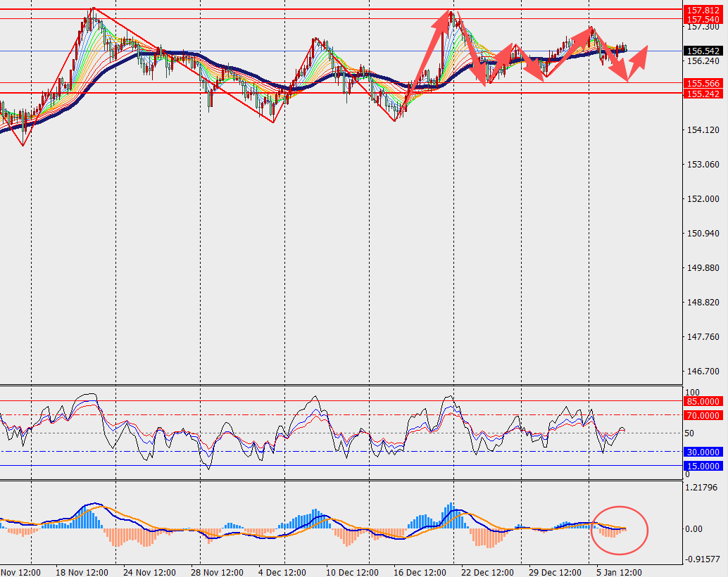Click the red circle on MACD histogram
The height and width of the screenshot is (577, 728).
point(620,529)
